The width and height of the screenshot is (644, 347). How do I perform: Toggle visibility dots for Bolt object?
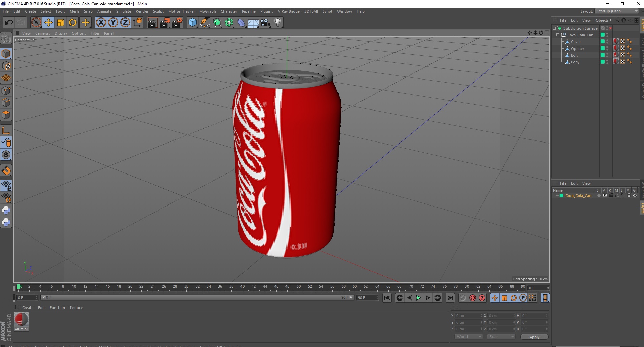coord(607,55)
